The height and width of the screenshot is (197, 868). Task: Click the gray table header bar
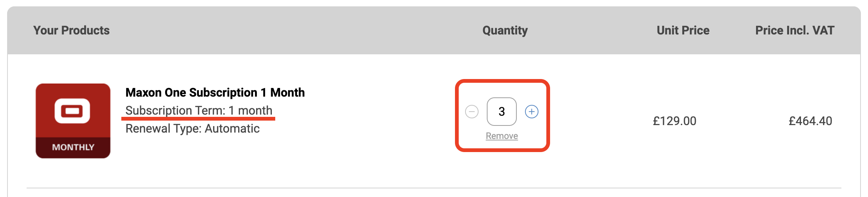tap(434, 30)
